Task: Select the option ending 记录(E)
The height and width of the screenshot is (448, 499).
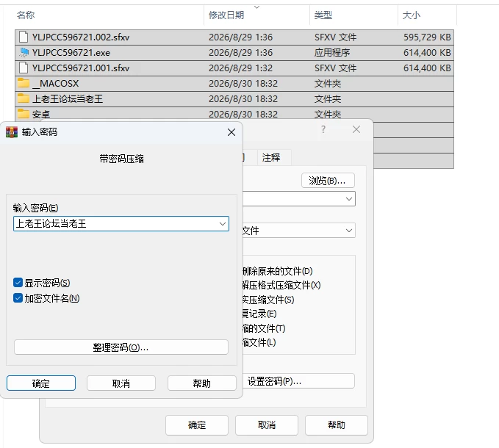Action: tap(259, 314)
